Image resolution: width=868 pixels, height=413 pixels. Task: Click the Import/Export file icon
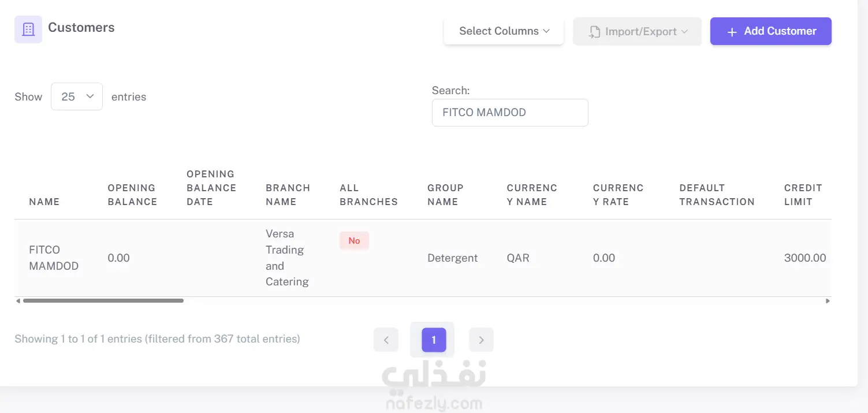tap(594, 32)
